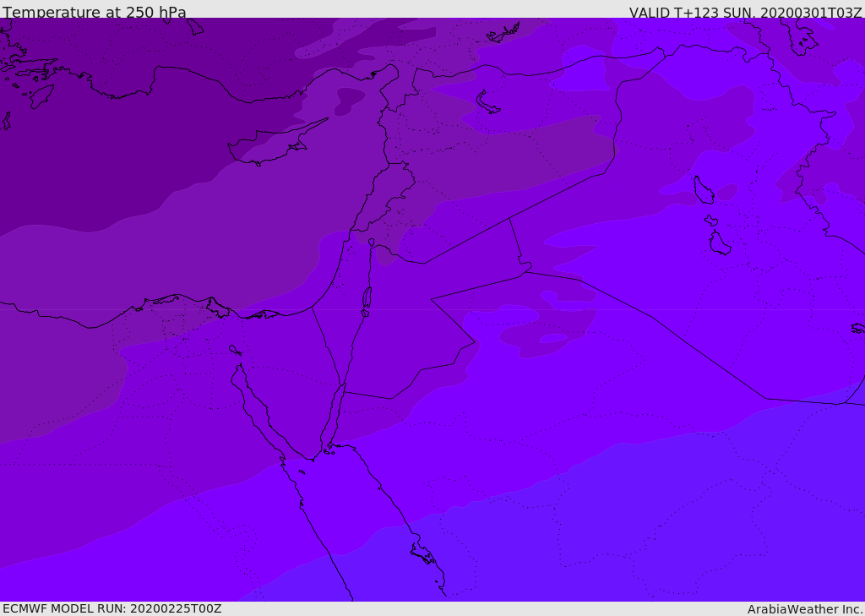
Task: Click the 'ArabiaWeather Inc' credit text
Action: 805,609
